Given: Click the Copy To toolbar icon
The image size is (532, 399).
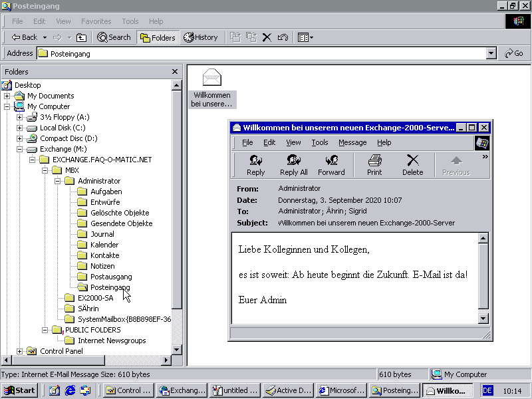Looking at the screenshot, I should pos(251,37).
